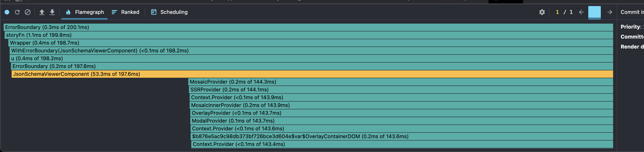Switch to the Flamegraph tab
The width and height of the screenshot is (644, 152).
[84, 12]
